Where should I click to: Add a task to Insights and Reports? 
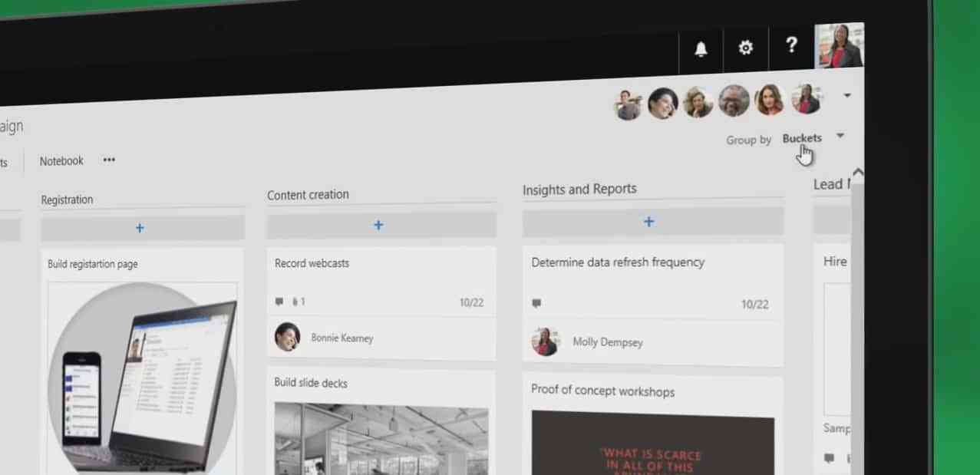pyautogui.click(x=648, y=222)
